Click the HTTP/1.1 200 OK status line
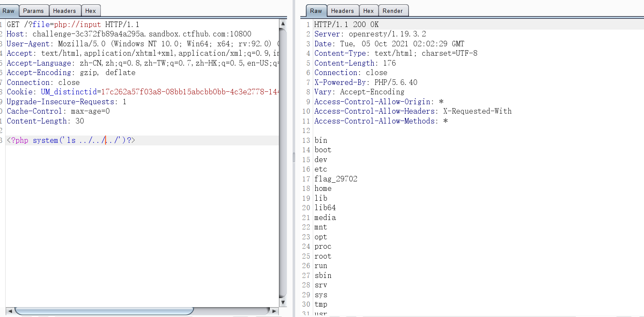The width and height of the screenshot is (644, 317). [x=347, y=24]
